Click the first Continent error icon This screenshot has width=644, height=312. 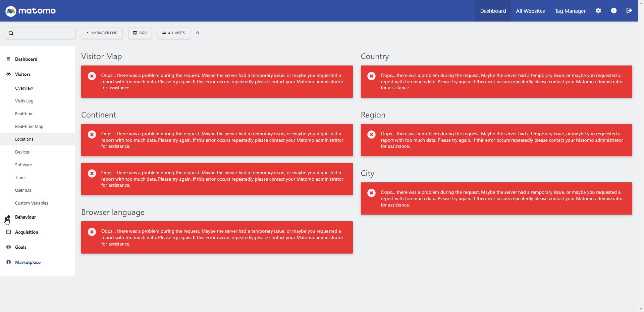coord(92,135)
